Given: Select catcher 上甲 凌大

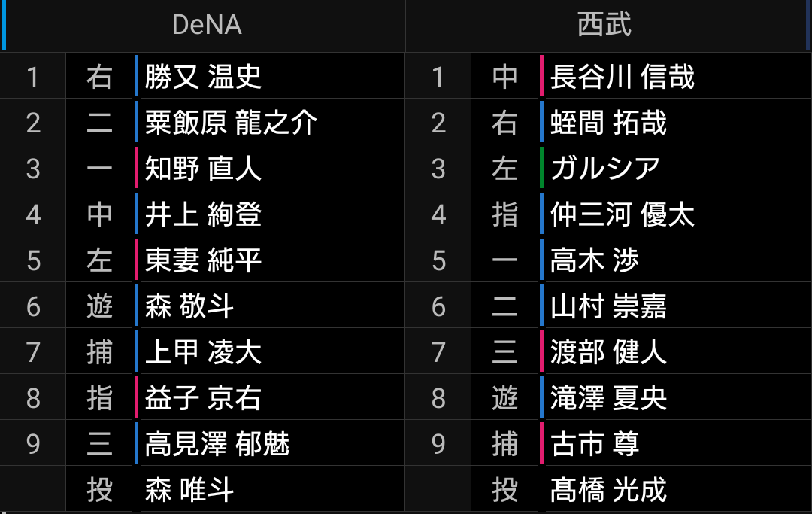Looking at the screenshot, I should pyautogui.click(x=203, y=351).
